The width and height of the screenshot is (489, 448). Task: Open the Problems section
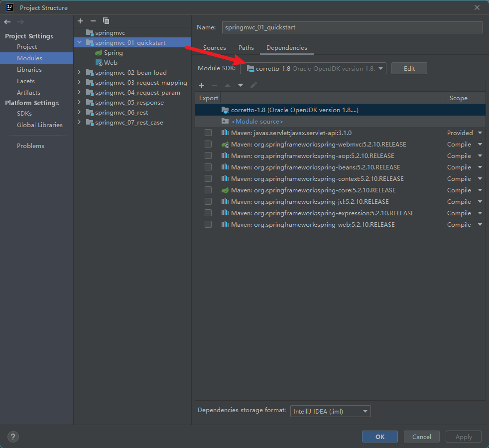click(30, 146)
